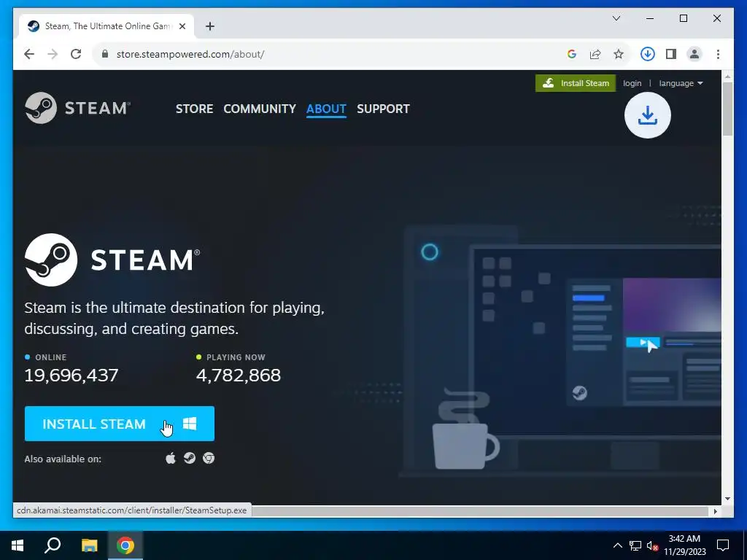Open the login link
Viewport: 747px width, 560px height.
[x=632, y=83]
